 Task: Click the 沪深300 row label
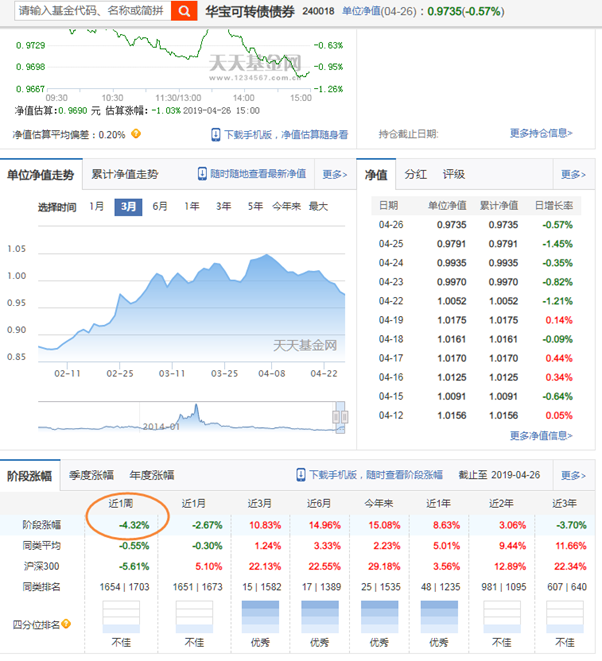tap(41, 566)
